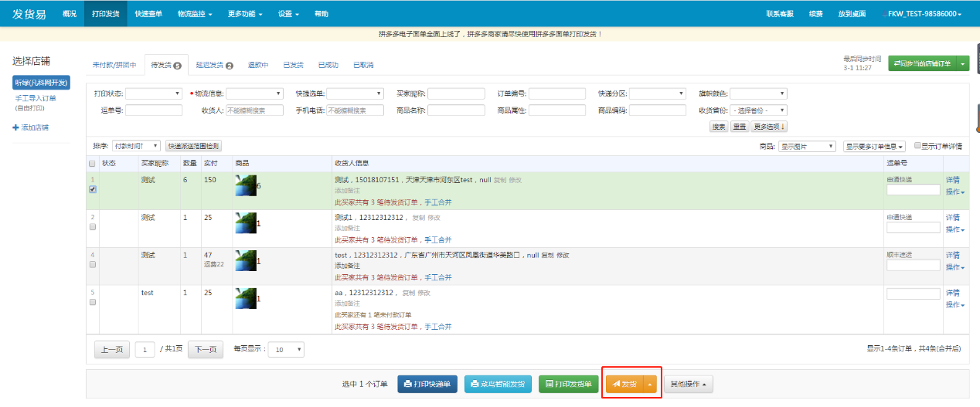The width and height of the screenshot is (980, 407).
Task: Click the orange 发货 ship button
Action: click(x=624, y=384)
